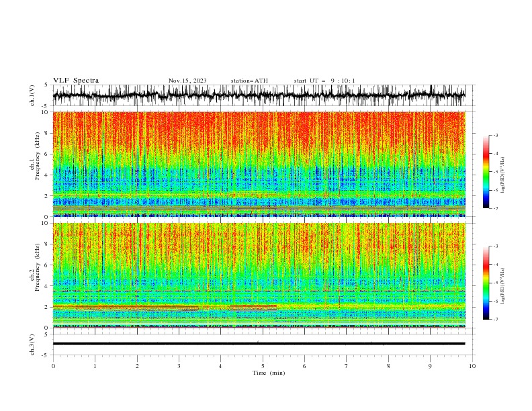Click the ch.3 flat waveform trace
The image size is (532, 411).
[259, 344]
